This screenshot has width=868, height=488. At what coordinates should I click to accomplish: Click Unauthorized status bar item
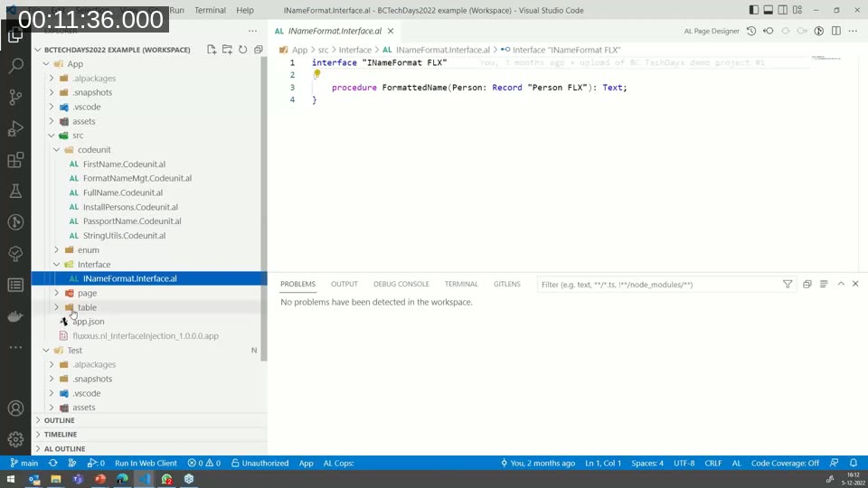(x=259, y=463)
